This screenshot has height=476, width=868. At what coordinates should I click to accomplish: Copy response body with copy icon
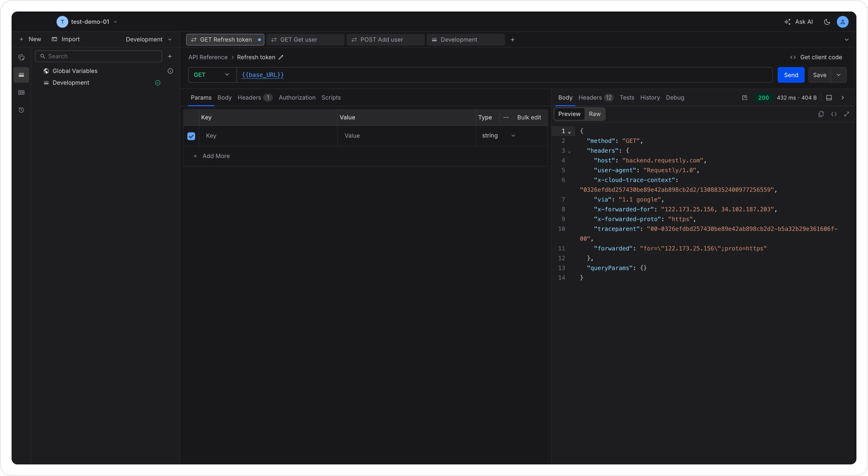tap(821, 114)
